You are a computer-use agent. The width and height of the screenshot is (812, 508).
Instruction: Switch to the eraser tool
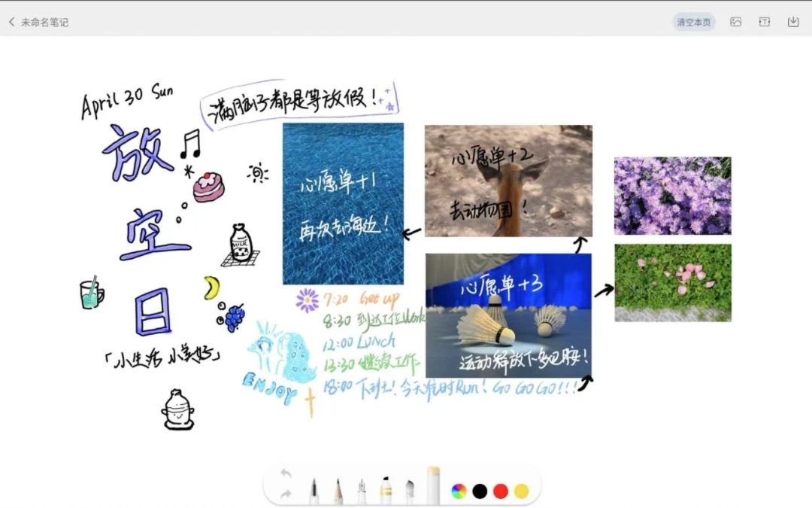pyautogui.click(x=433, y=483)
